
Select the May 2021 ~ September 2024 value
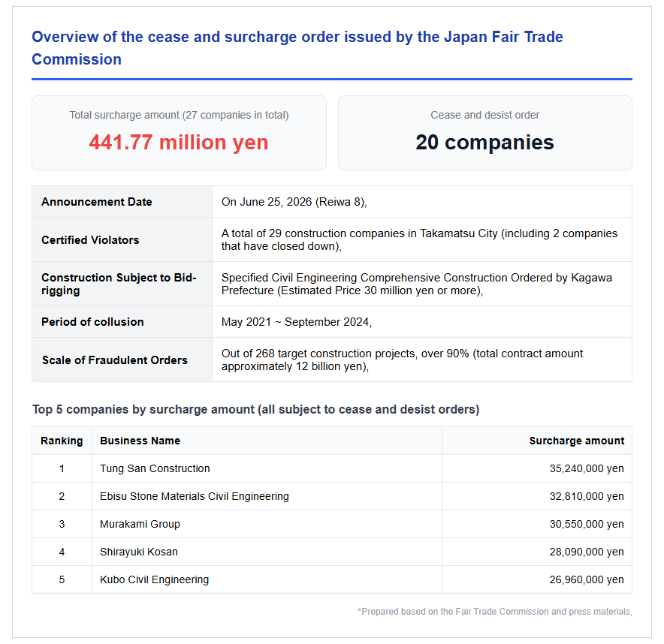tap(297, 322)
